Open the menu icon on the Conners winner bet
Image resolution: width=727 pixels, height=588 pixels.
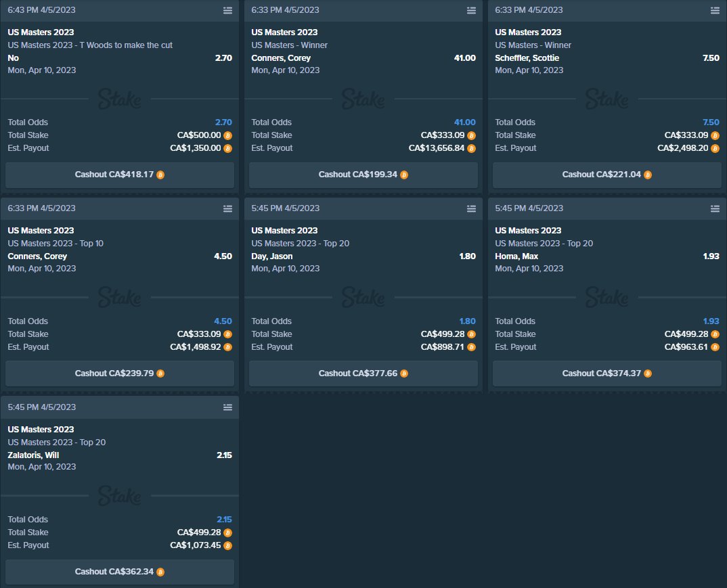[x=472, y=10]
